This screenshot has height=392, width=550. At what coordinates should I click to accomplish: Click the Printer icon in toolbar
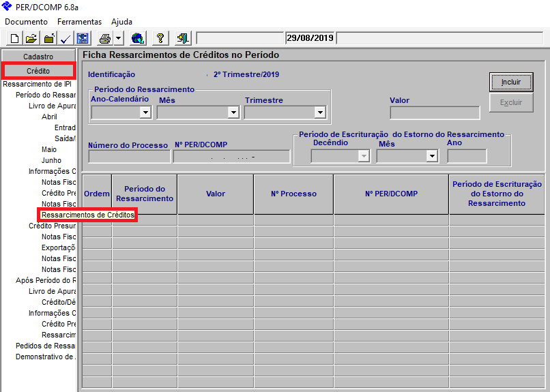tap(104, 38)
